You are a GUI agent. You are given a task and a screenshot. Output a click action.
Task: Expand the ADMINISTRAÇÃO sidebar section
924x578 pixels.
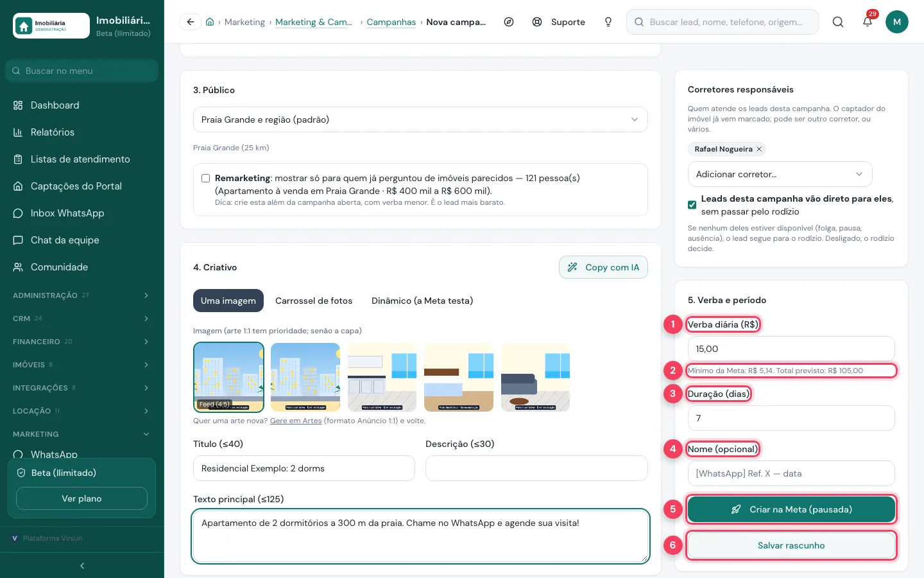tap(82, 295)
